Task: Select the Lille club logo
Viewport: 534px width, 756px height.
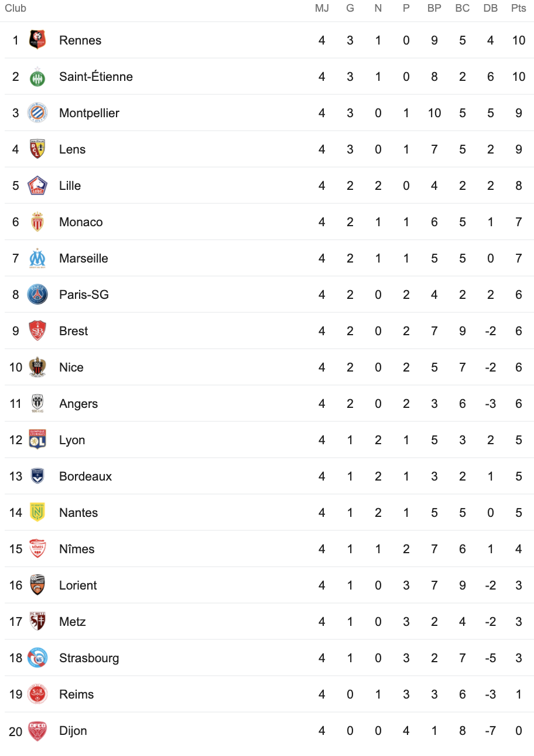Action: (x=37, y=185)
